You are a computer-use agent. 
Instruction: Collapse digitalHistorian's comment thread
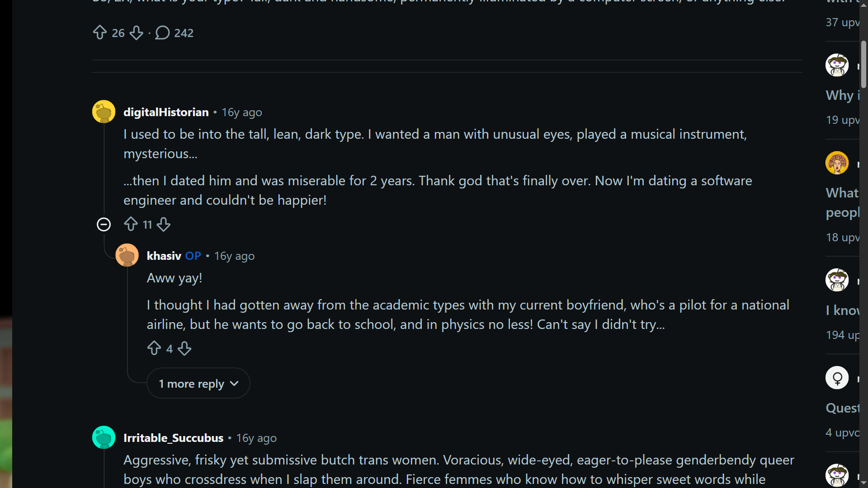tap(104, 224)
